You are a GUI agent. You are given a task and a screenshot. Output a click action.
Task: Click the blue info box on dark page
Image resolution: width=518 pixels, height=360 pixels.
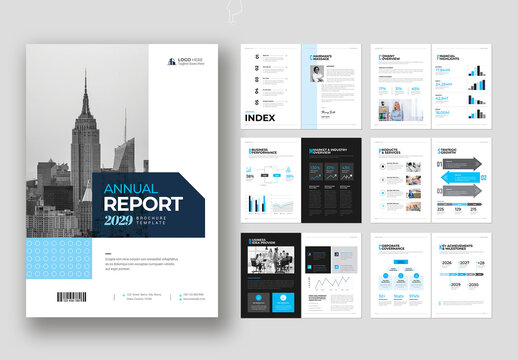[x=283, y=302]
